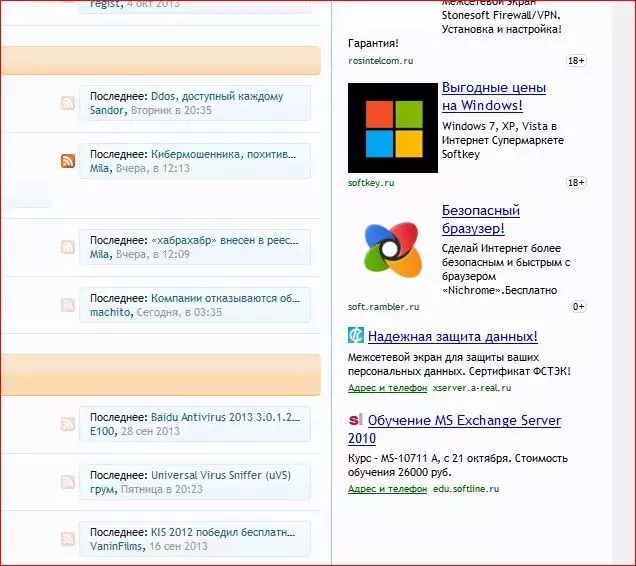This screenshot has height=566, width=636.
Task: Click Softline icon beside Обучение MS Exchange
Action: click(355, 420)
